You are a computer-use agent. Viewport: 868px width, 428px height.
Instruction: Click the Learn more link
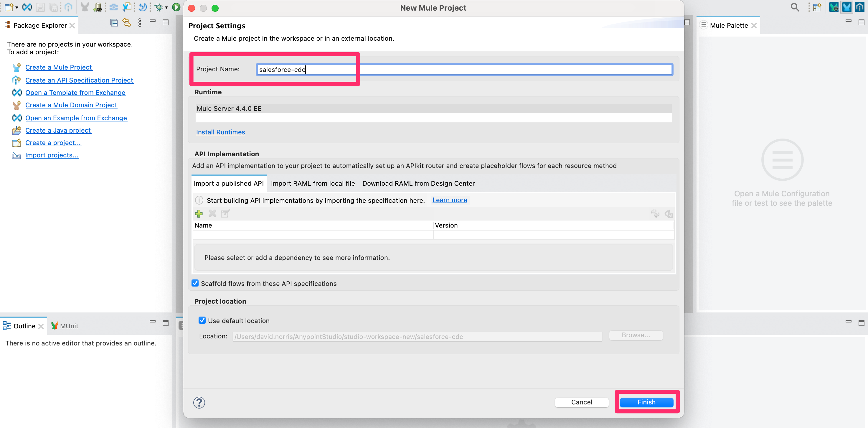click(450, 200)
